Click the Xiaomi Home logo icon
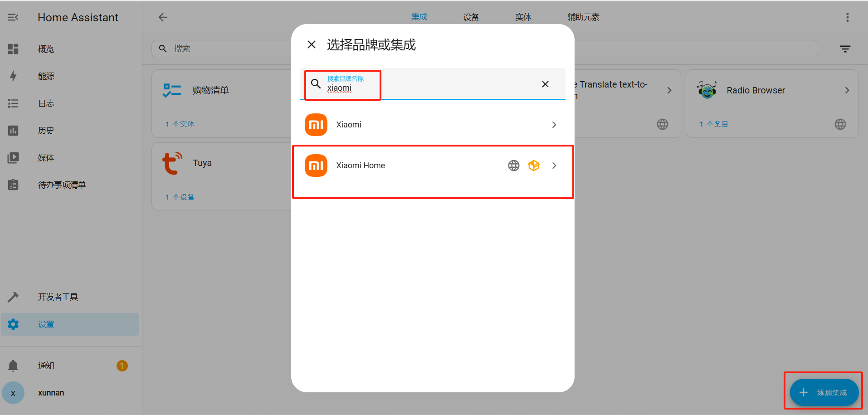 pyautogui.click(x=316, y=166)
